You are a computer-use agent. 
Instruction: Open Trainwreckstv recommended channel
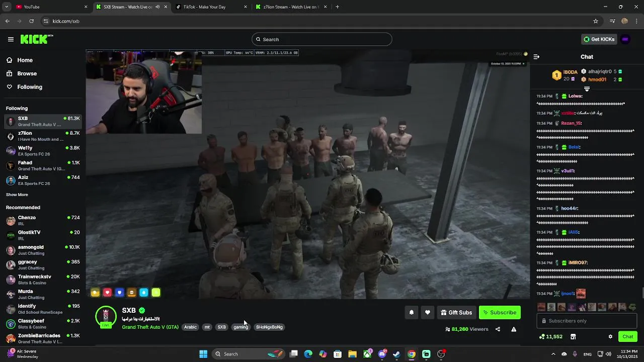click(x=43, y=280)
